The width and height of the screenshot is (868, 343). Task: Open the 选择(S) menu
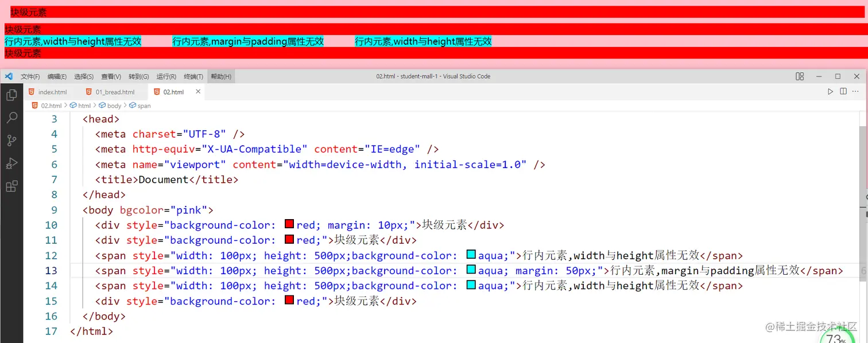84,76
